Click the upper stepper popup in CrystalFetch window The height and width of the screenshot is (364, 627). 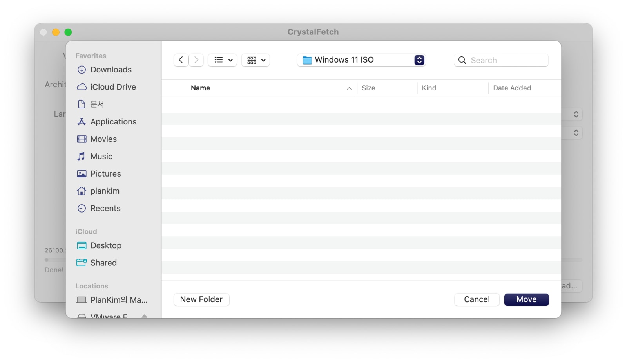coord(576,114)
